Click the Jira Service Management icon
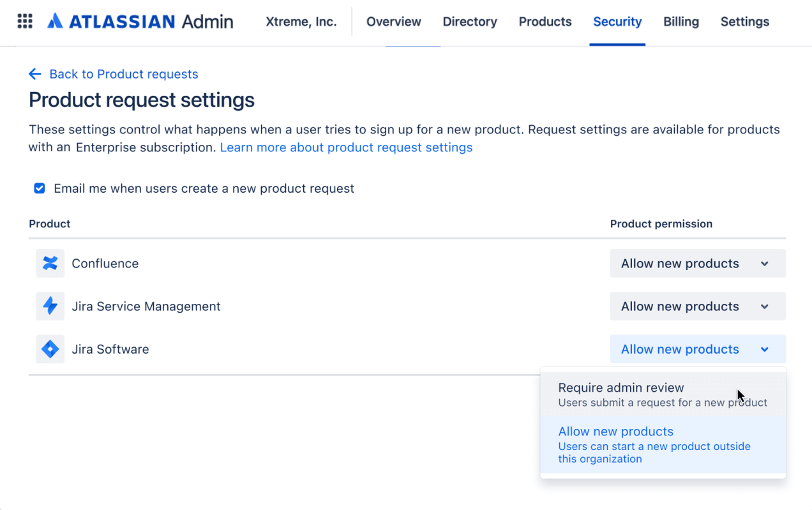This screenshot has height=510, width=812. [x=50, y=306]
